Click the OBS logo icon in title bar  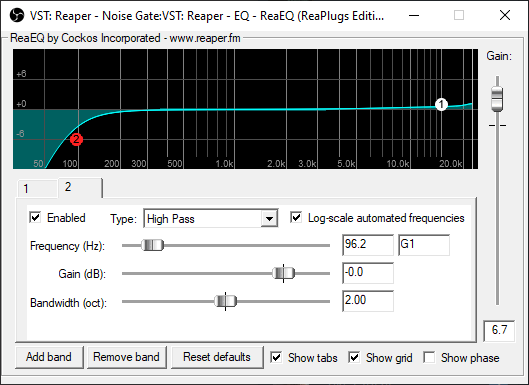tap(17, 15)
